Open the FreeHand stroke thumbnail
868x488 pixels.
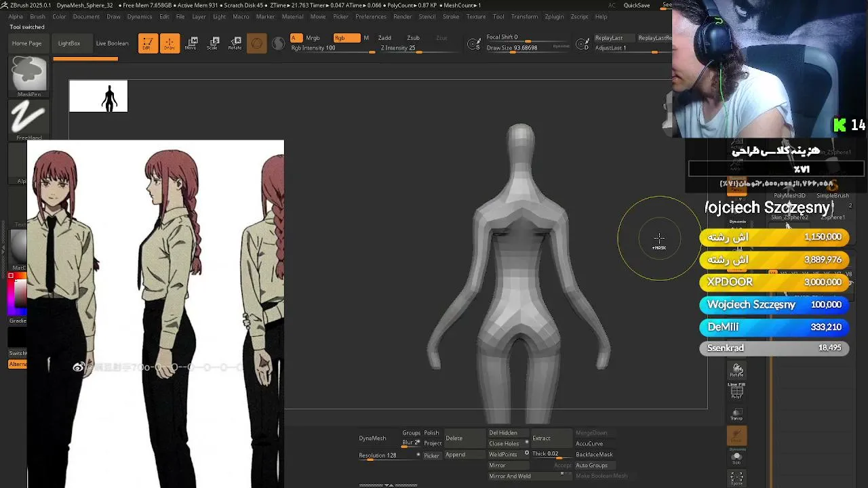click(x=28, y=120)
